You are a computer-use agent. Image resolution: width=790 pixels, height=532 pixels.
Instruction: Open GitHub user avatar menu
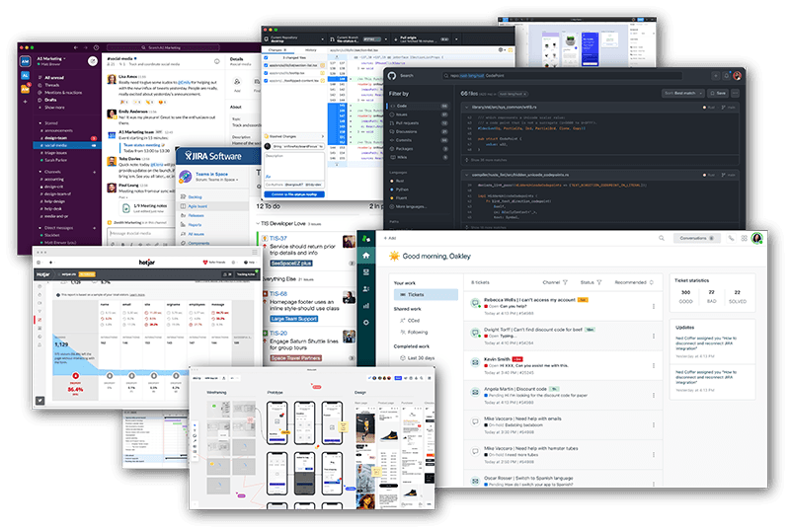737,76
